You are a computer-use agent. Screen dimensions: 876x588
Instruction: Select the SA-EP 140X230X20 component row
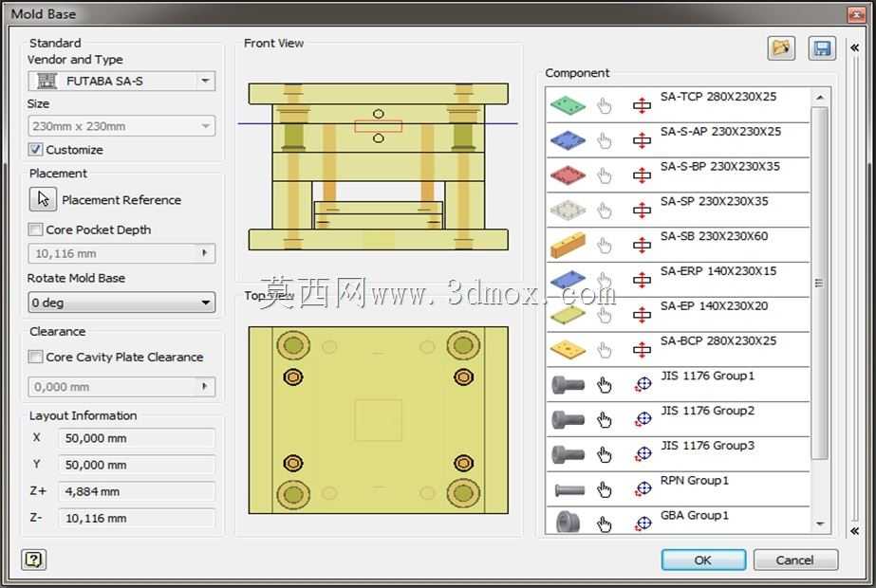coord(679,315)
